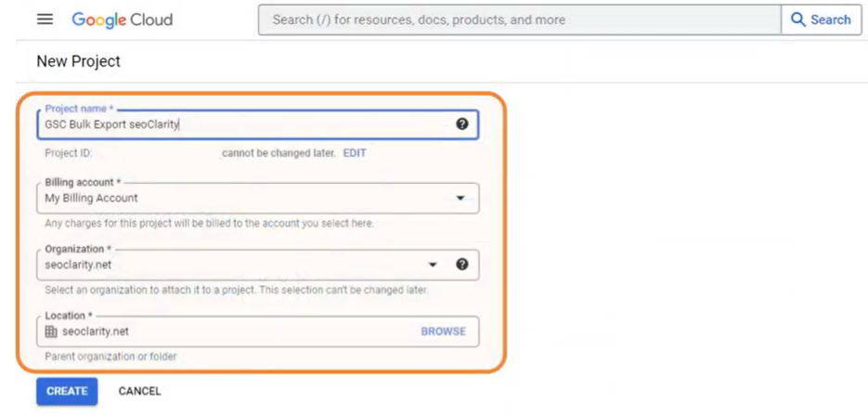Click the help icon beside Project name
This screenshot has width=868, height=415.
[462, 124]
